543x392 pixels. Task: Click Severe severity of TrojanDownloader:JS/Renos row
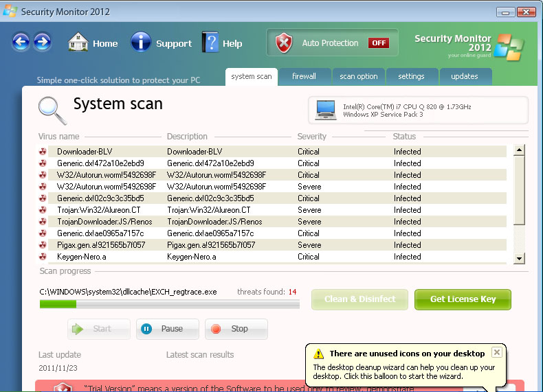pyautogui.click(x=309, y=222)
